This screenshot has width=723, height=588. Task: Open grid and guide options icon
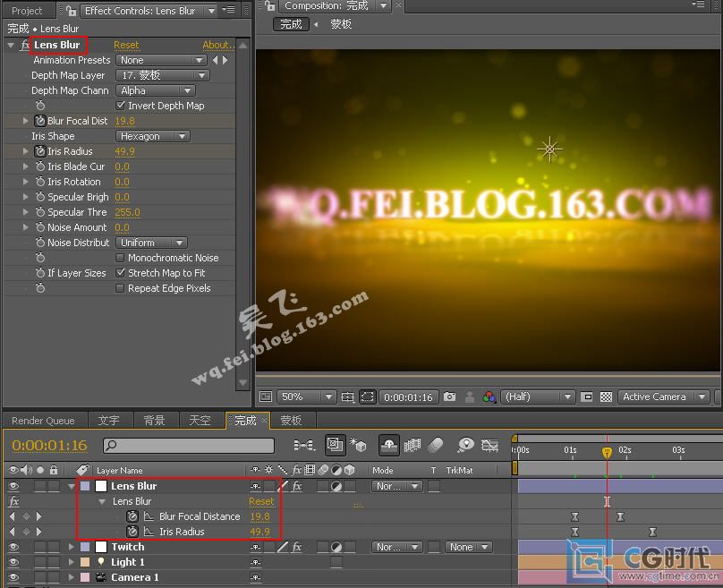click(348, 396)
